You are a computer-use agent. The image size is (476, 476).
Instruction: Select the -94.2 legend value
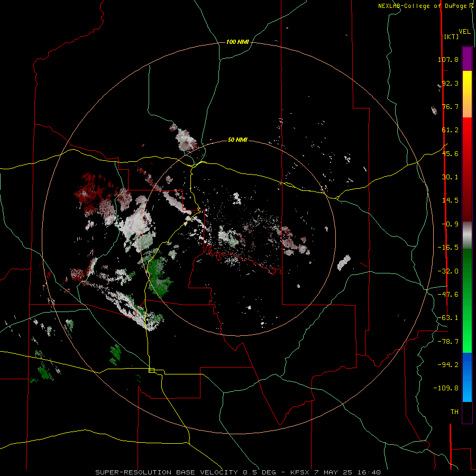click(x=448, y=364)
